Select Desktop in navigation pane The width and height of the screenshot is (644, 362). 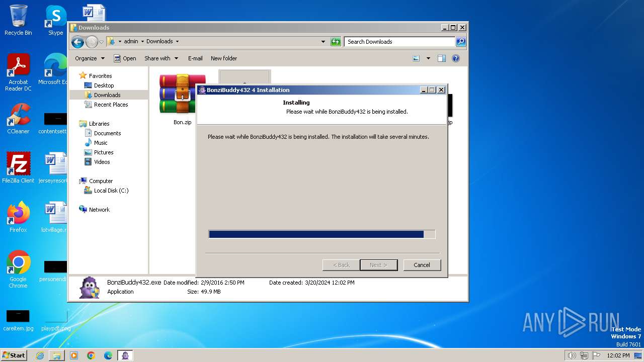pyautogui.click(x=104, y=85)
